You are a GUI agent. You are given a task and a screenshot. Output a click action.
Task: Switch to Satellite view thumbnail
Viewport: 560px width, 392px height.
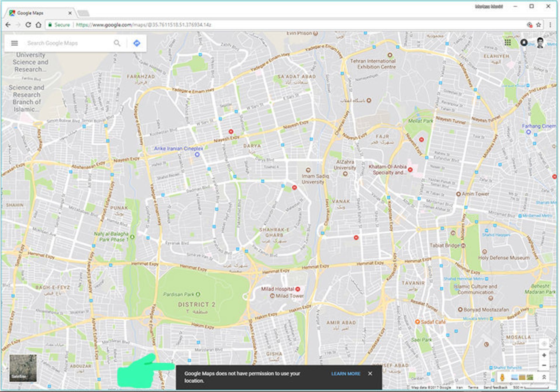(23, 368)
